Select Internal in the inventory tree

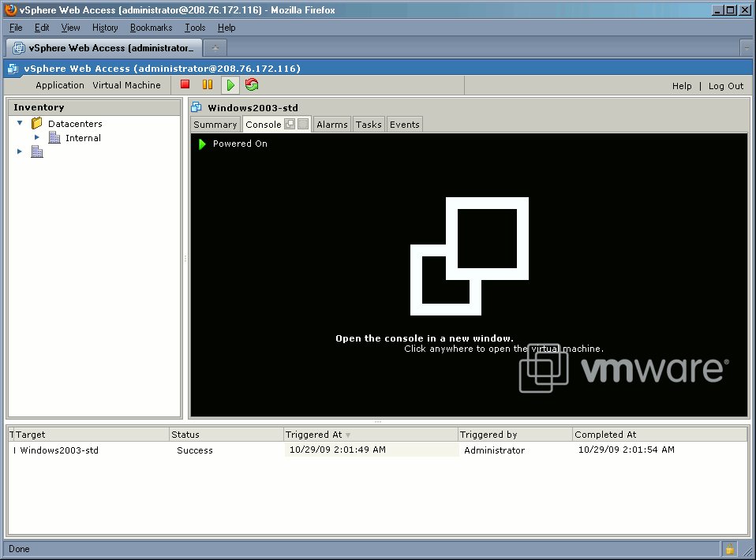(x=83, y=138)
